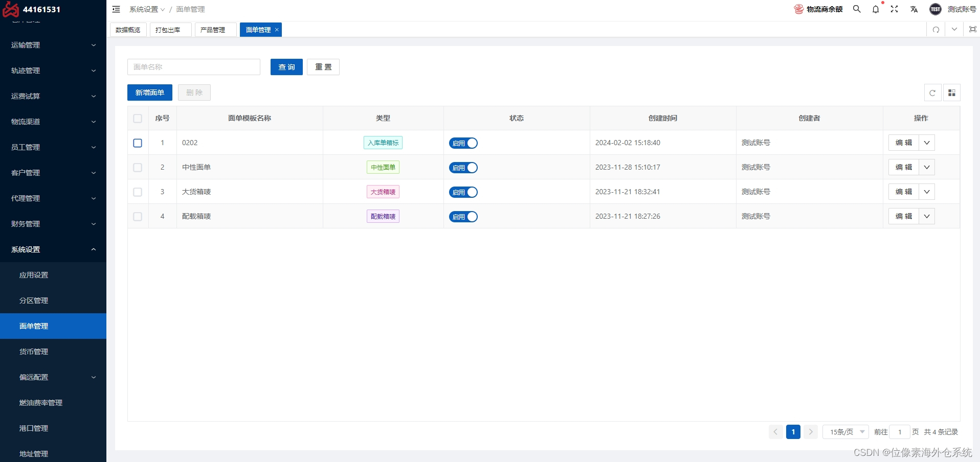980x462 pixels.
Task: Open 应用设置 menu item
Action: (x=53, y=275)
